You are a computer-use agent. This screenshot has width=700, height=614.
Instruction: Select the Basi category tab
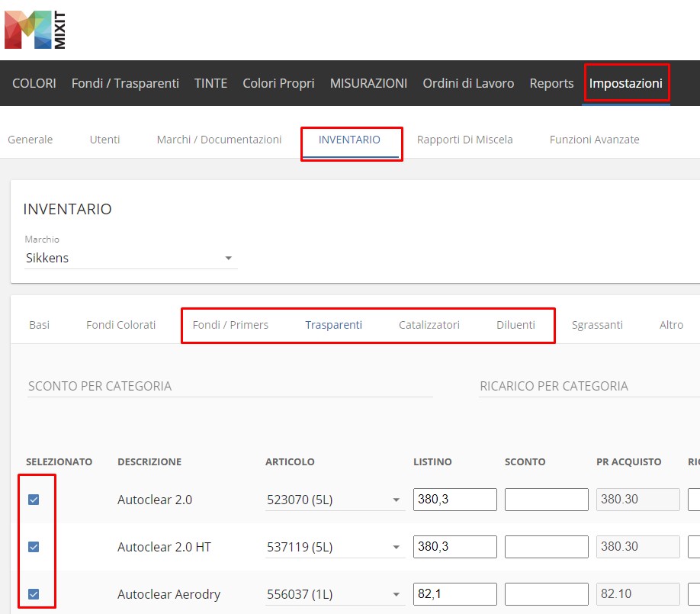pyautogui.click(x=40, y=325)
